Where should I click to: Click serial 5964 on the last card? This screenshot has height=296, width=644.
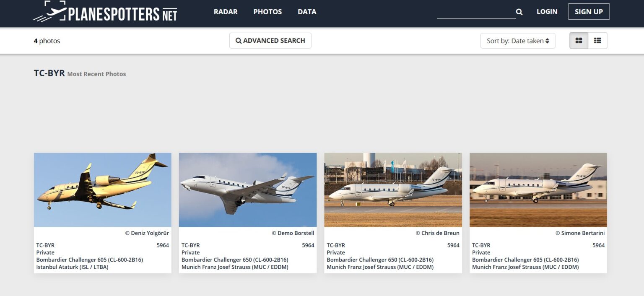pos(598,245)
